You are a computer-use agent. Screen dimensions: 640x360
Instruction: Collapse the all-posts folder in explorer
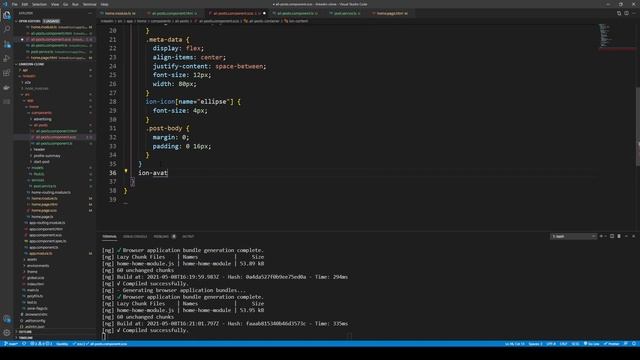40,125
